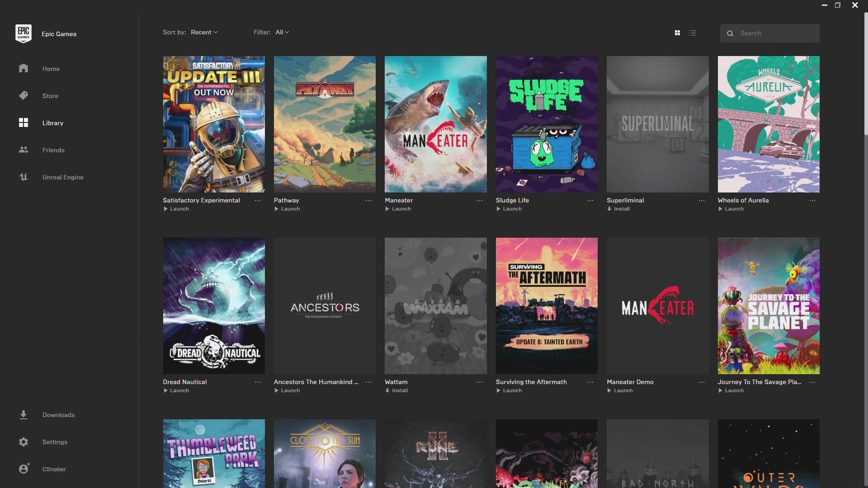Image resolution: width=868 pixels, height=488 pixels.
Task: Open options menu for Wheels of Aurelia
Action: coord(812,200)
